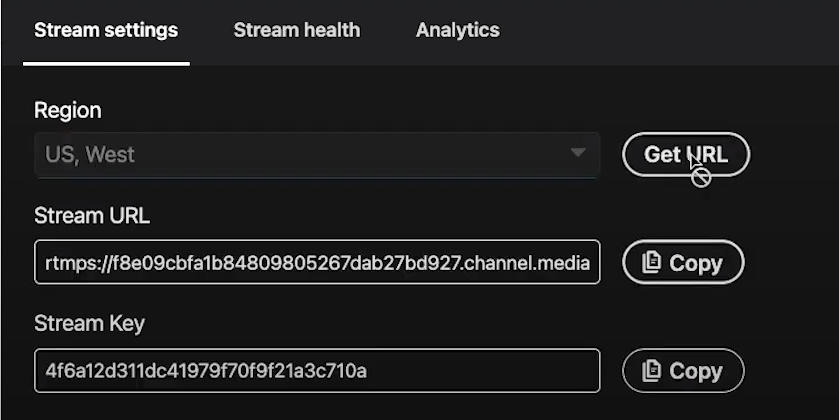This screenshot has height=420, width=839.
Task: Click the Stream URL label
Action: click(x=91, y=216)
